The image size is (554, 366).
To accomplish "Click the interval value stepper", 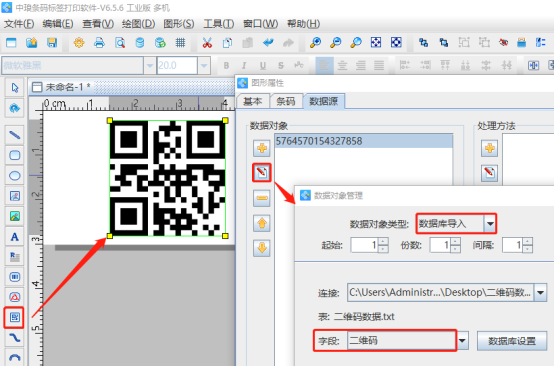I will click(x=528, y=245).
